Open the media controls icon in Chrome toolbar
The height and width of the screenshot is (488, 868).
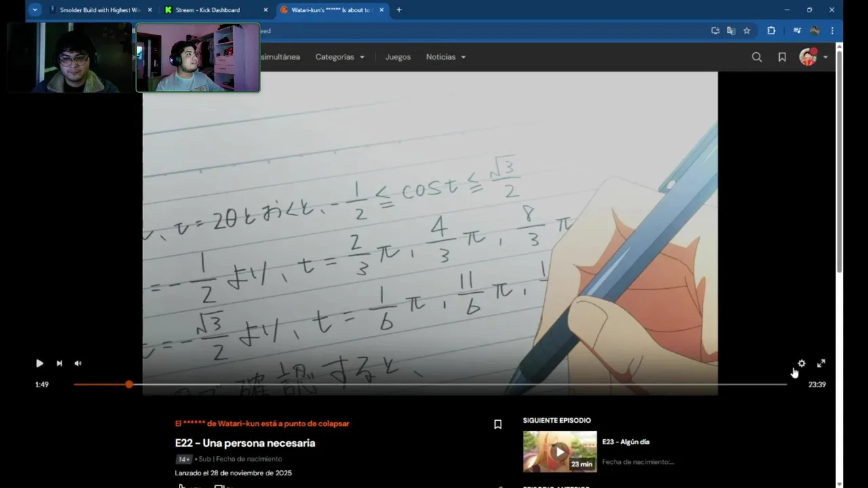pos(797,30)
